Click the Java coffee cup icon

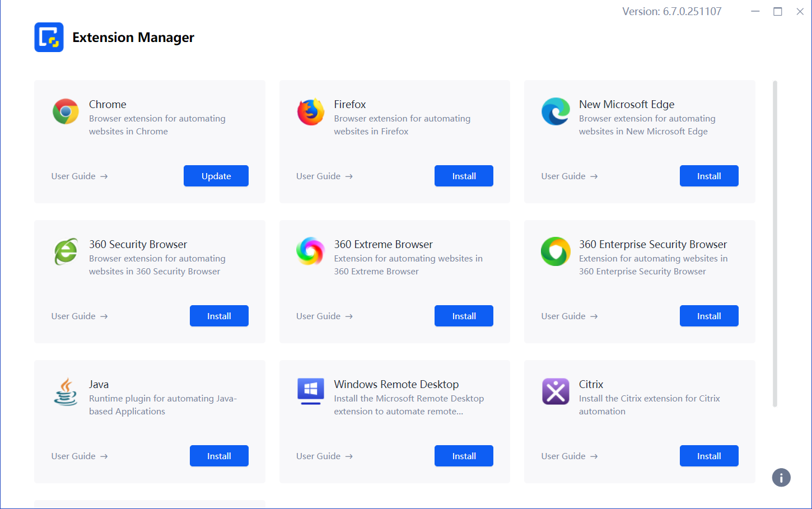(66, 391)
